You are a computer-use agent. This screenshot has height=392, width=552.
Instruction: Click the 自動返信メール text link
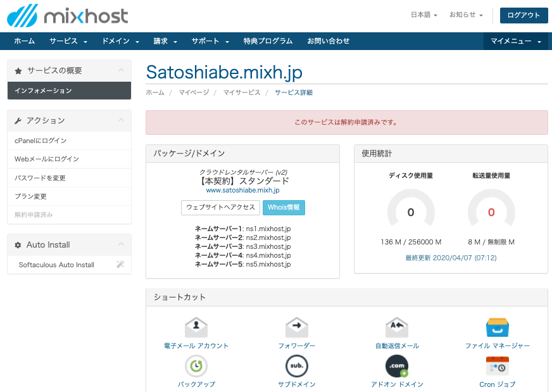pyautogui.click(x=397, y=346)
